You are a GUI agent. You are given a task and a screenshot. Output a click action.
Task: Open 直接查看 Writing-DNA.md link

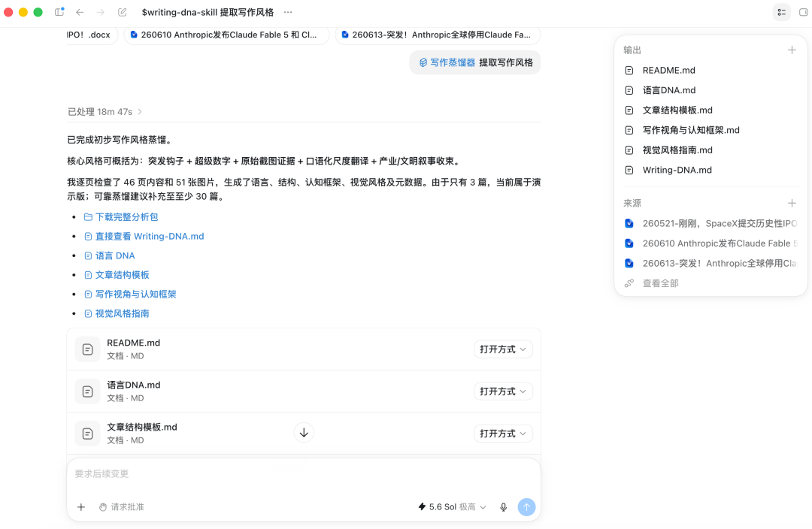144,236
